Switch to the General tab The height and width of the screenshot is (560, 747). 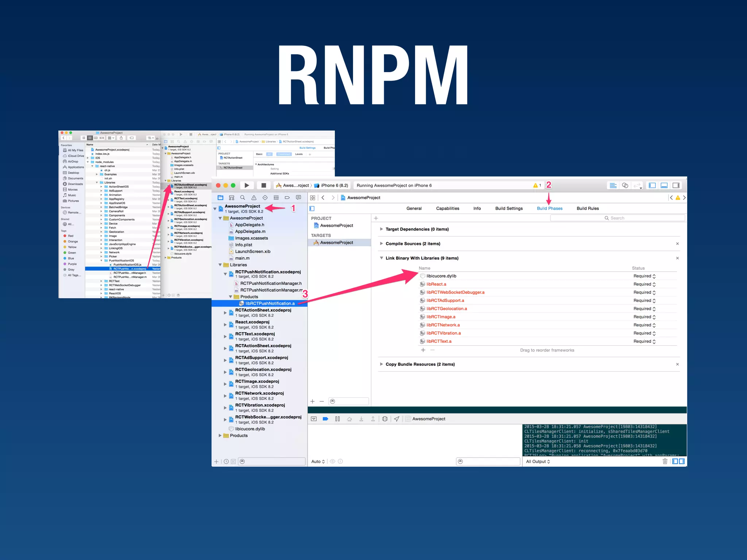[414, 209]
